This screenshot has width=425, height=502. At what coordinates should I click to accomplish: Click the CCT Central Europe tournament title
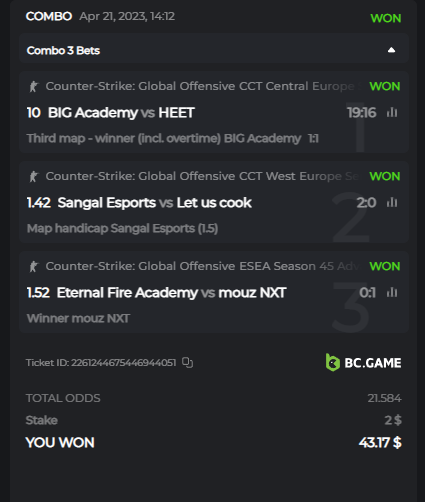click(204, 86)
